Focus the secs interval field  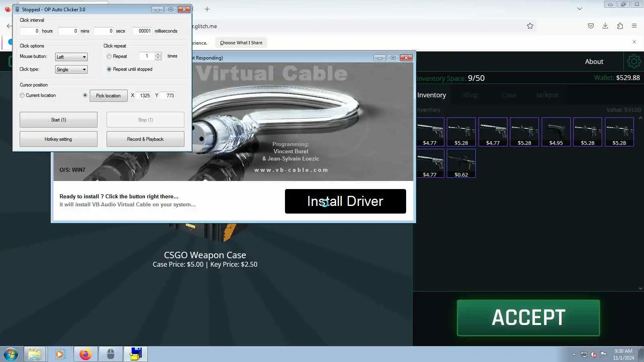pyautogui.click(x=103, y=31)
